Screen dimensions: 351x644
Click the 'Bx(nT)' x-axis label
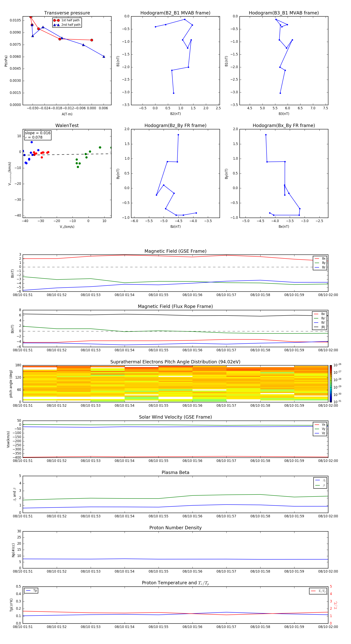[284, 227]
